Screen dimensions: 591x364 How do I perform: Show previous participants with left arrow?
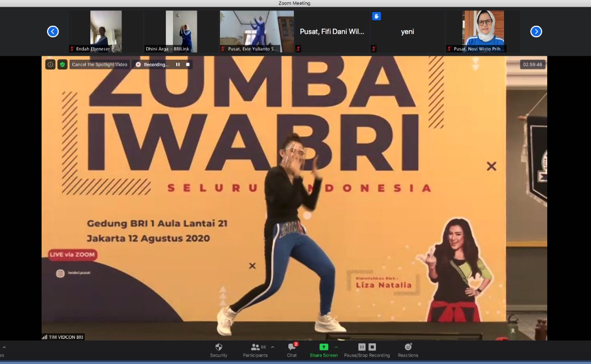click(x=53, y=32)
